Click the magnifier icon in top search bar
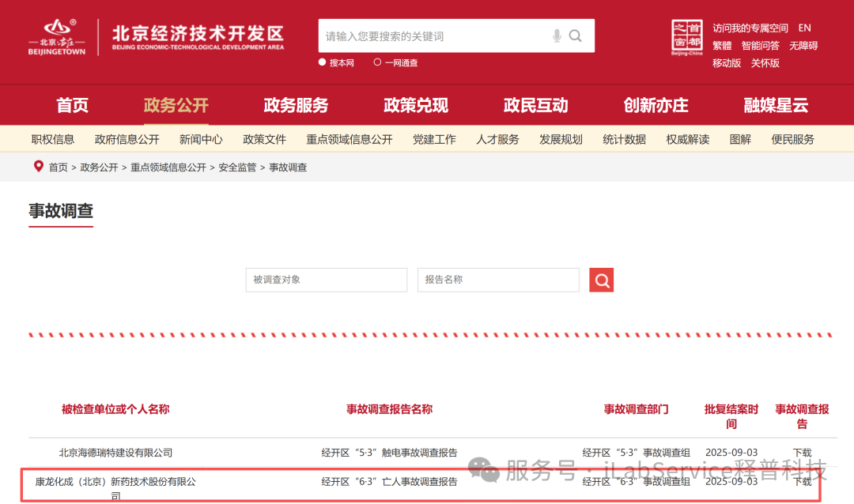854x504 pixels. pyautogui.click(x=576, y=36)
